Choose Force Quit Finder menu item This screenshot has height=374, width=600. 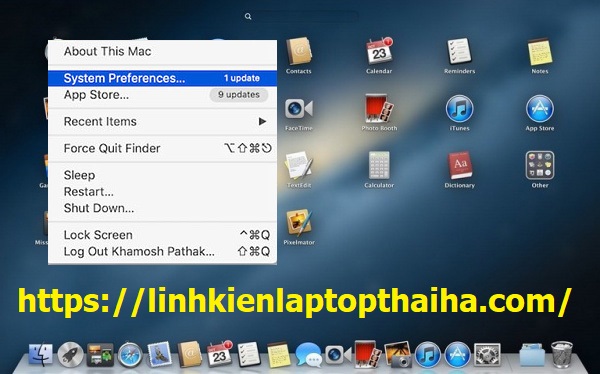[162, 148]
